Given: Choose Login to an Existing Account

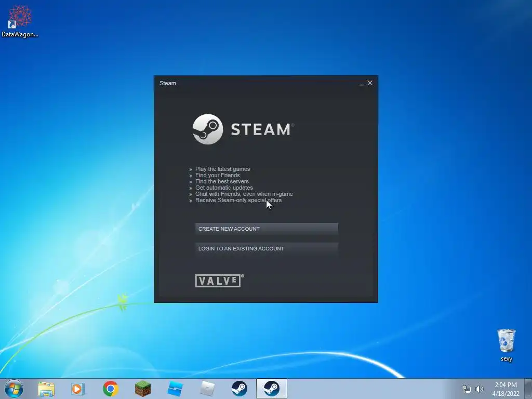Looking at the screenshot, I should click(267, 248).
